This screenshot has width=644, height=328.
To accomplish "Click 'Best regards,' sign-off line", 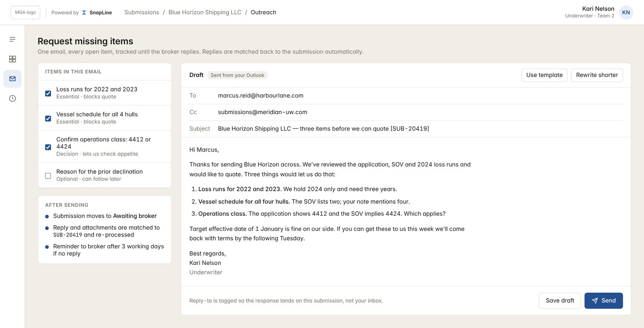I will tap(207, 253).
